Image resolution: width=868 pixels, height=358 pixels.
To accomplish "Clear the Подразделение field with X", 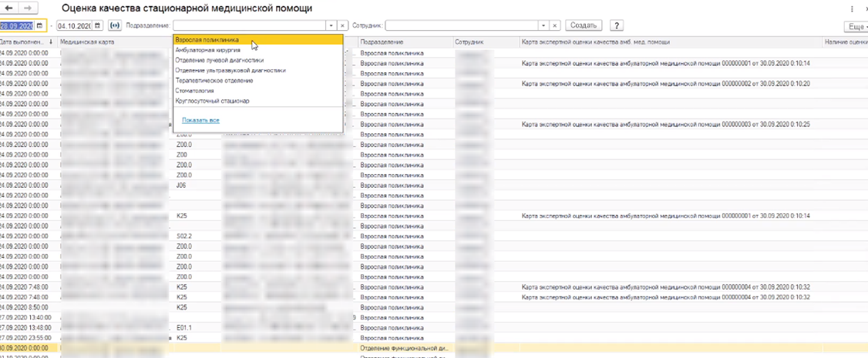I will (x=343, y=25).
